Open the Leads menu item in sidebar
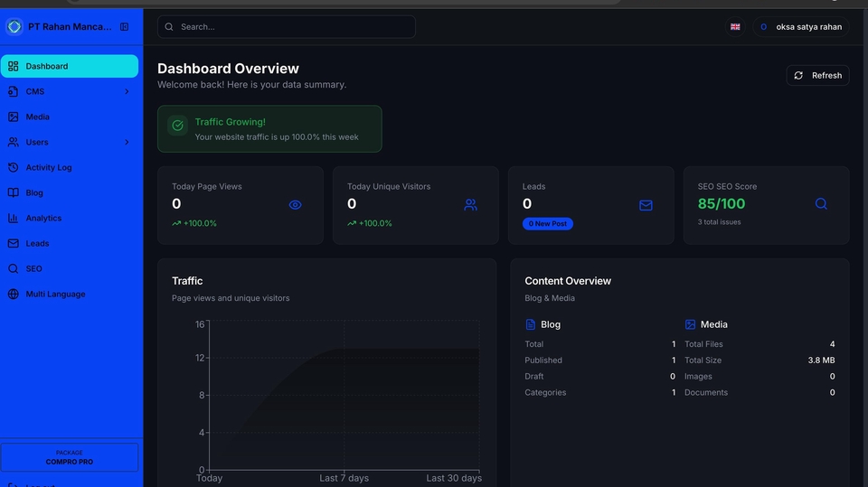The image size is (868, 487). point(70,244)
